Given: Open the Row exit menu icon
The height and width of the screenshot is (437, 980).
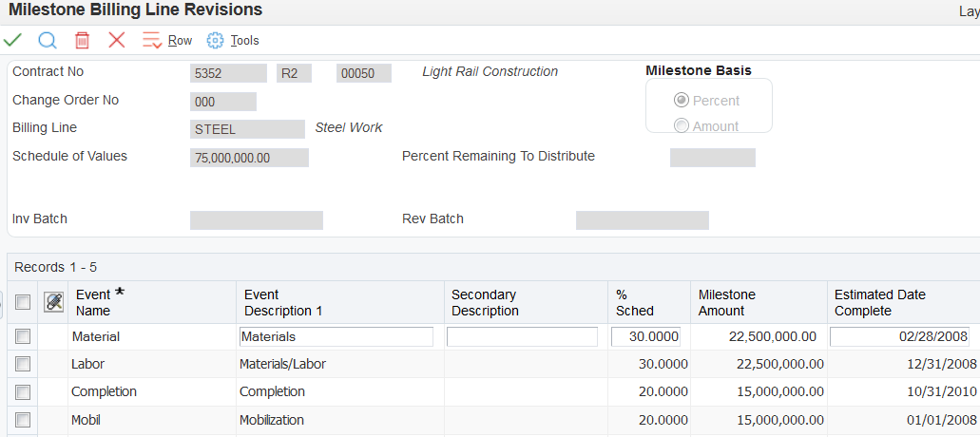Looking at the screenshot, I should (152, 40).
